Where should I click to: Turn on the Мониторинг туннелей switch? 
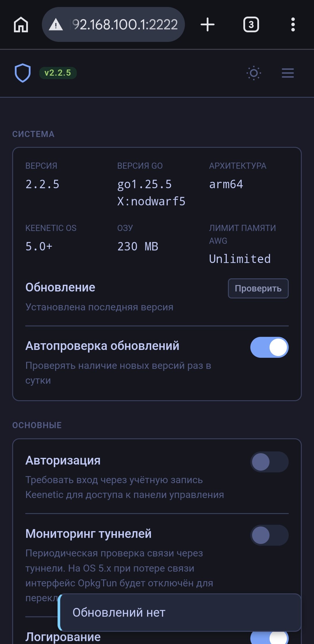point(269,535)
